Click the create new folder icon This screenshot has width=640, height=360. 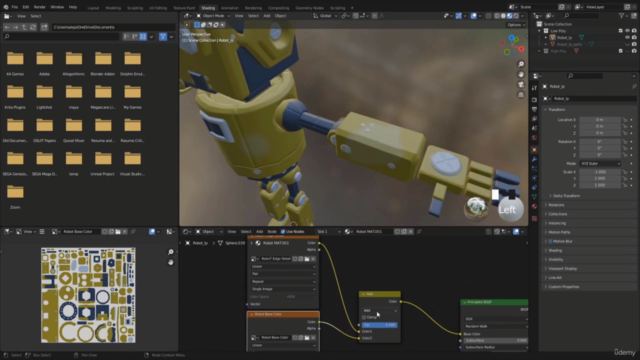pyautogui.click(x=44, y=27)
